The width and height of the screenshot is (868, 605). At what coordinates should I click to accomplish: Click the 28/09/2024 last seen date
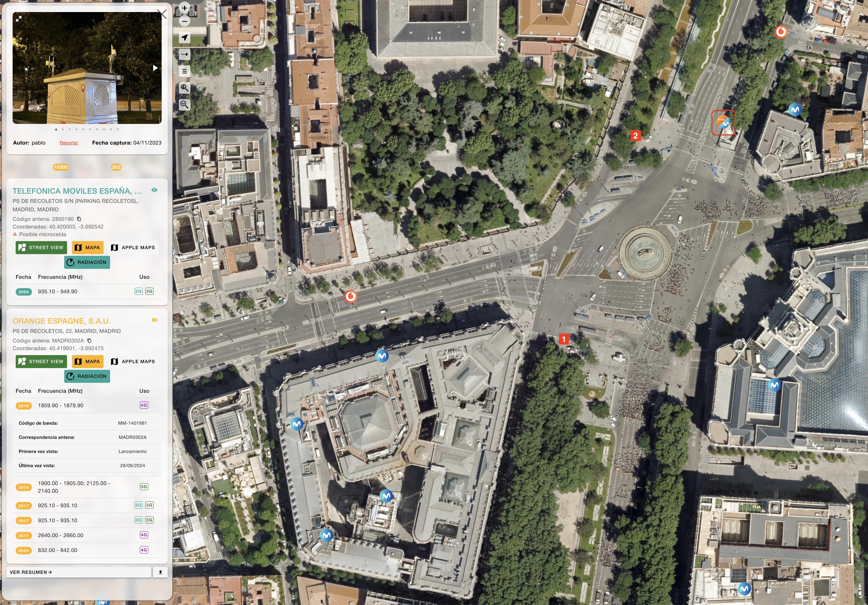coord(132,465)
